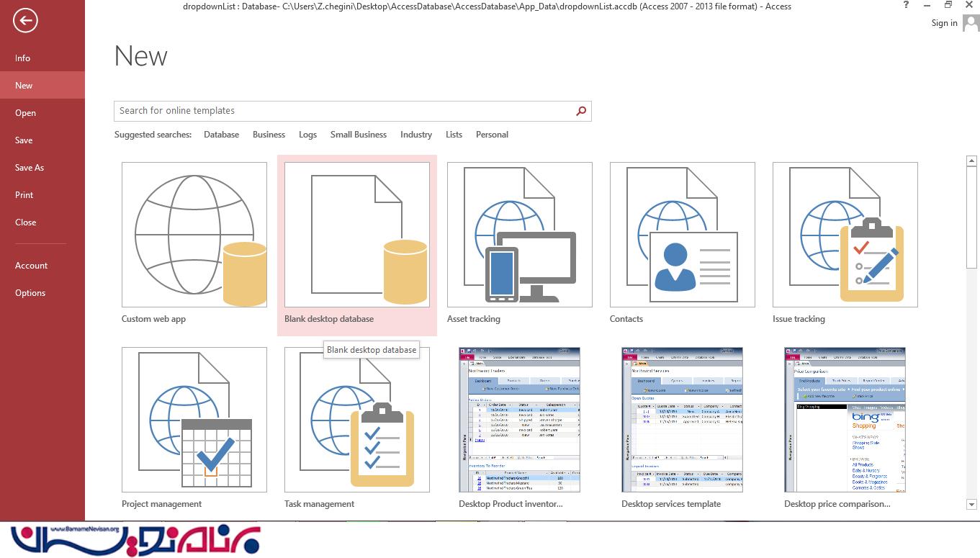Image resolution: width=980 pixels, height=558 pixels.
Task: Select the Issue tracking template icon
Action: [845, 235]
